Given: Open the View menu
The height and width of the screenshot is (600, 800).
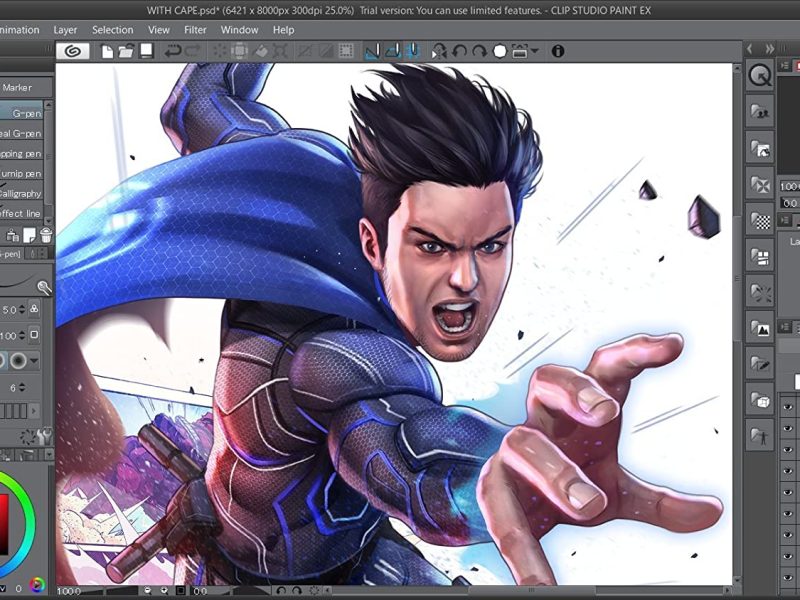Looking at the screenshot, I should 159,30.
